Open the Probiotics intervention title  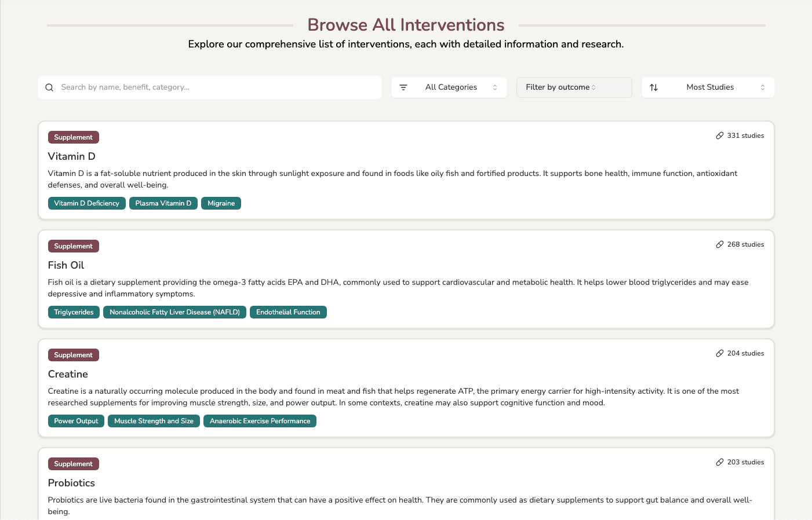coord(71,483)
